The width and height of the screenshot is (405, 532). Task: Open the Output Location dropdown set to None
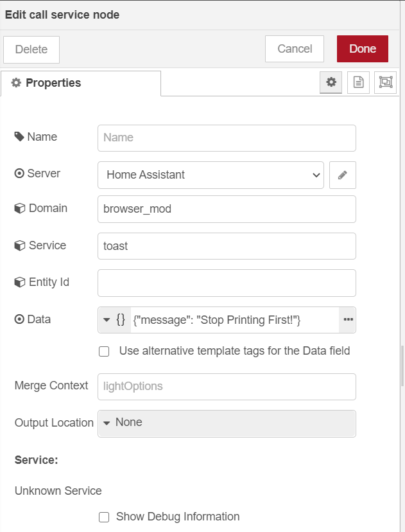tap(226, 423)
